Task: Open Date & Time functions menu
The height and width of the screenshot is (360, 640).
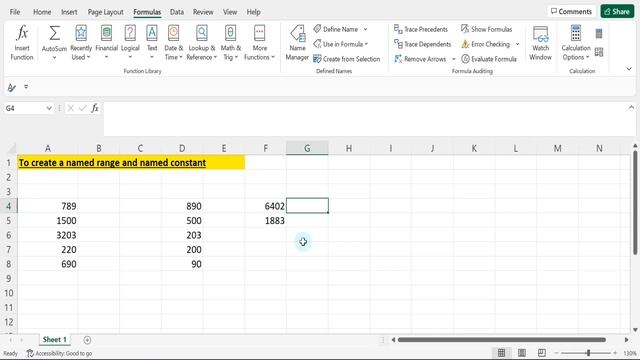Action: click(173, 43)
